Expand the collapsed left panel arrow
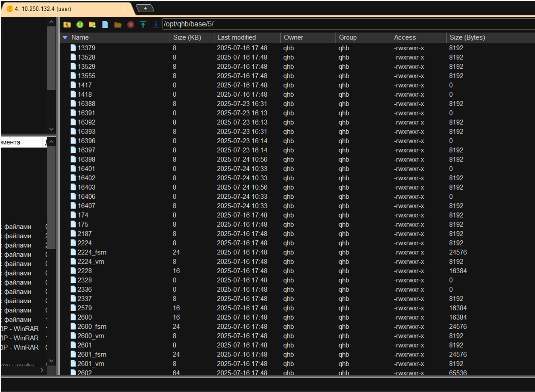Viewport: 535px width, 392px height. (42, 370)
